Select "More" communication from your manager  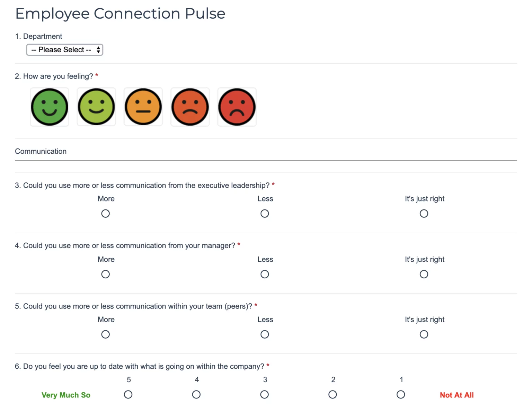[105, 274]
